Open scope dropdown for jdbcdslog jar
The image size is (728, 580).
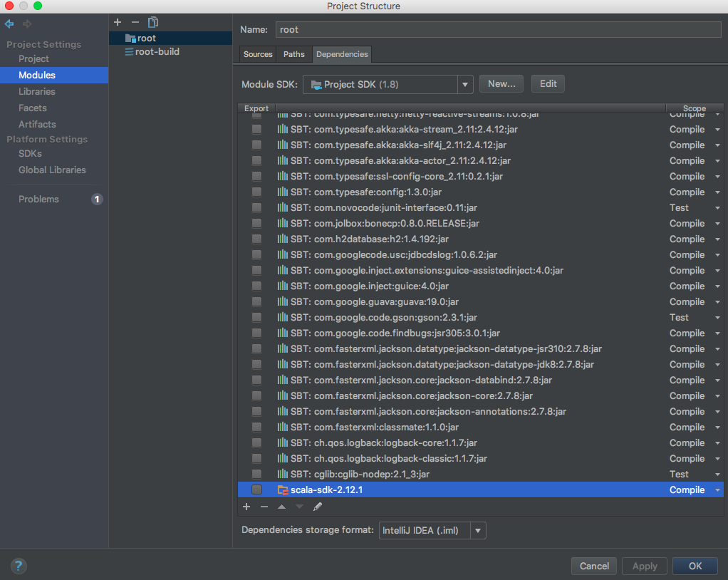coord(717,255)
